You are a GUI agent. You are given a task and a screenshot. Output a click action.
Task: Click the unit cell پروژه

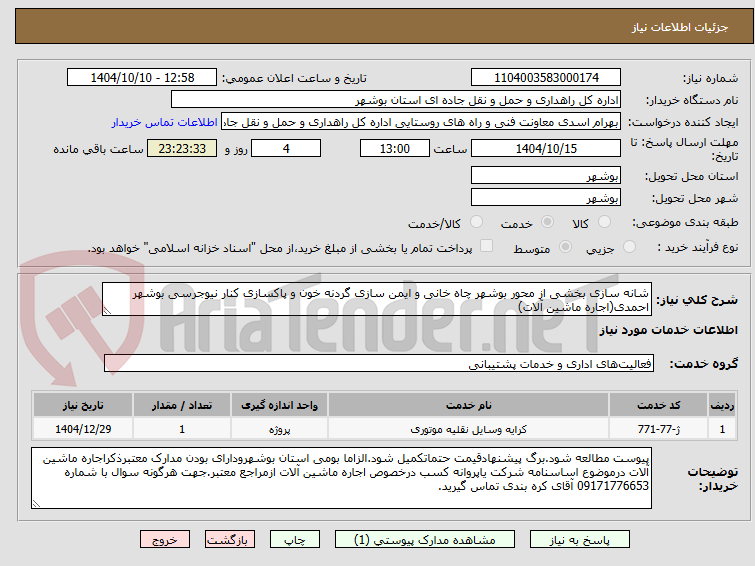(279, 429)
